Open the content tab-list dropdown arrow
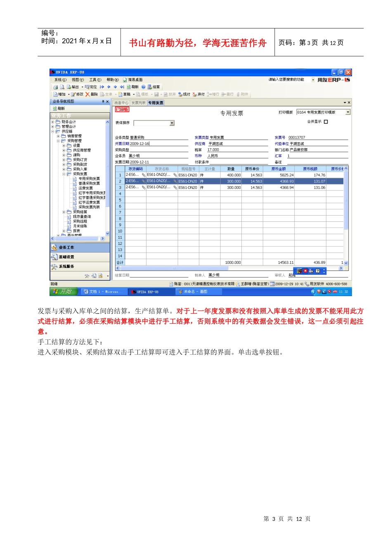Viewport: 392px width, 555px height. pos(345,103)
